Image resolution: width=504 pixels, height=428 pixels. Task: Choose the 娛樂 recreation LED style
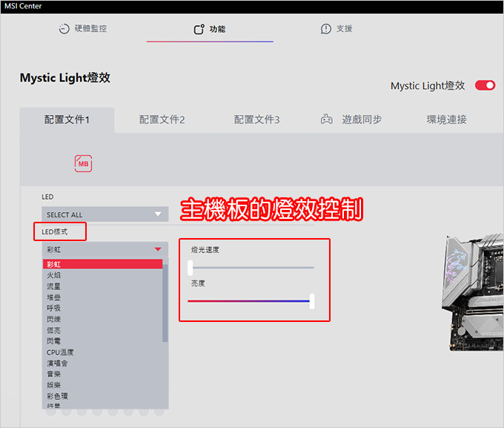click(102, 385)
